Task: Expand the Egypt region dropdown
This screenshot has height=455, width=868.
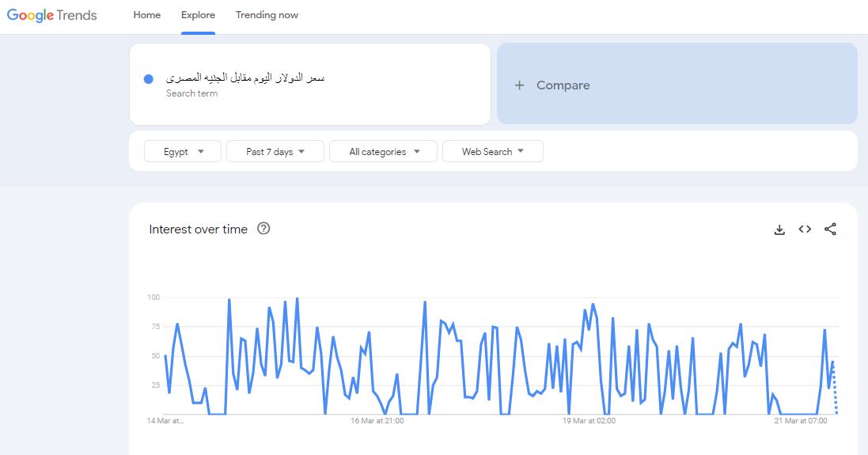Action: pos(184,151)
